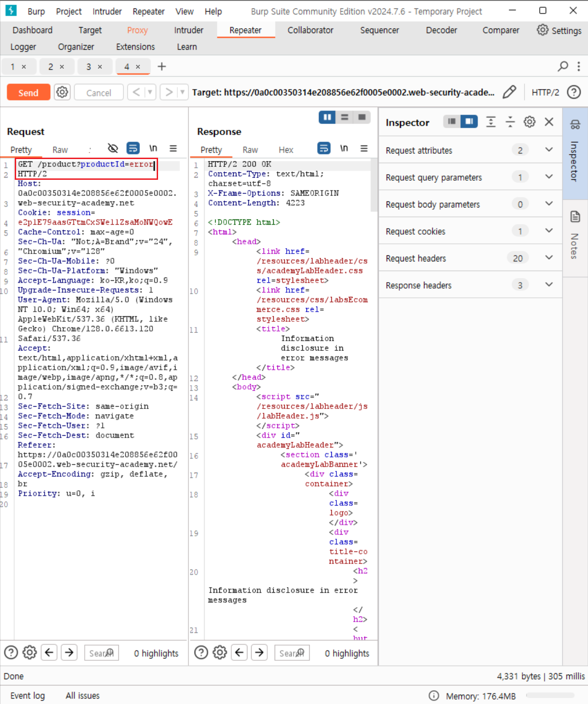Open back history dropdown arrow
Image resolution: width=588 pixels, height=704 pixels.
click(x=150, y=92)
